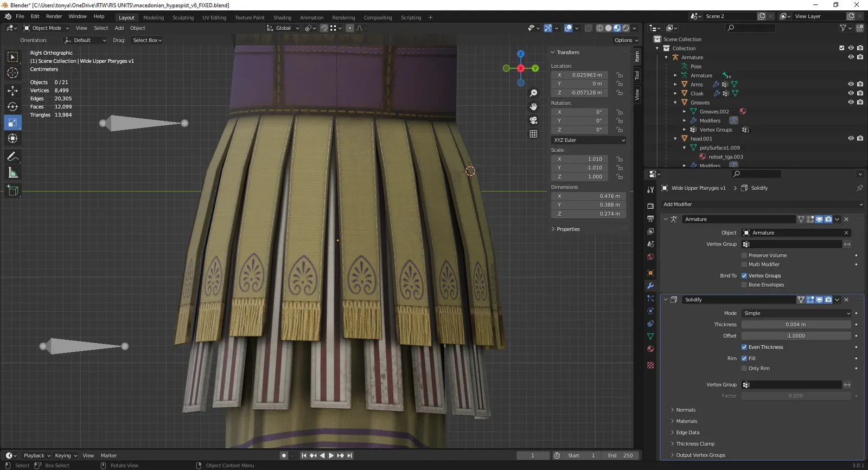Disable the Even Thickness checkbox
Image resolution: width=868 pixels, height=470 pixels.
[x=744, y=347]
